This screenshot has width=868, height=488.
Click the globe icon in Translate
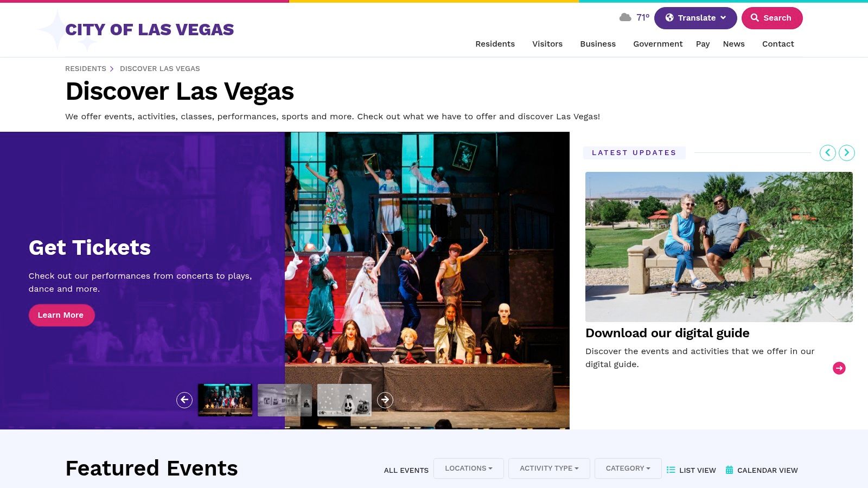(x=669, y=18)
